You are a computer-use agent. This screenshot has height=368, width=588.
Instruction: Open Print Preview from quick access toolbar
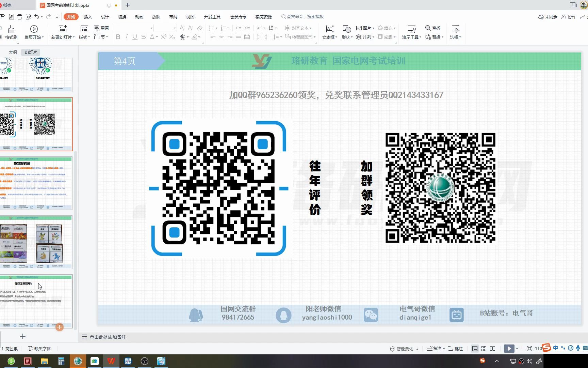click(28, 17)
